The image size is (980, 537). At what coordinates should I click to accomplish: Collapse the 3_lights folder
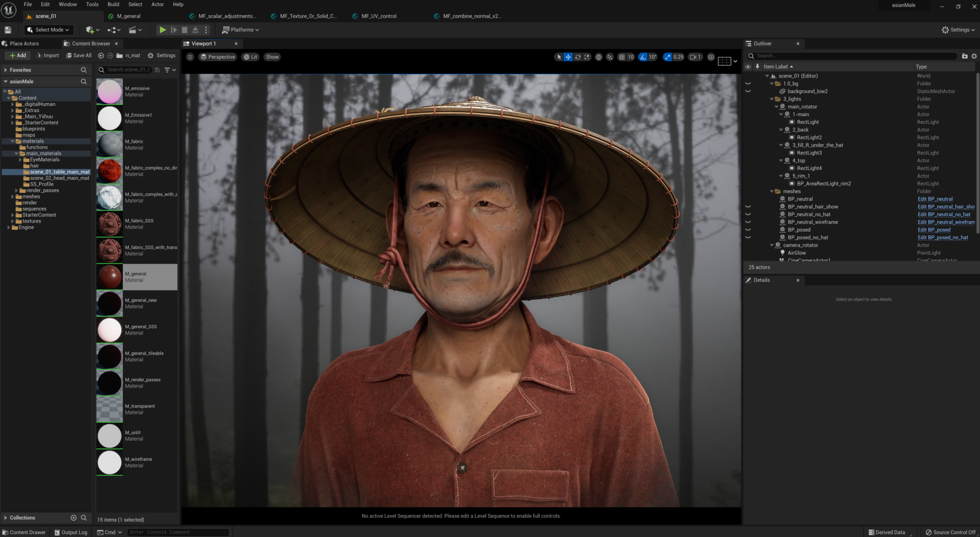pyautogui.click(x=772, y=99)
